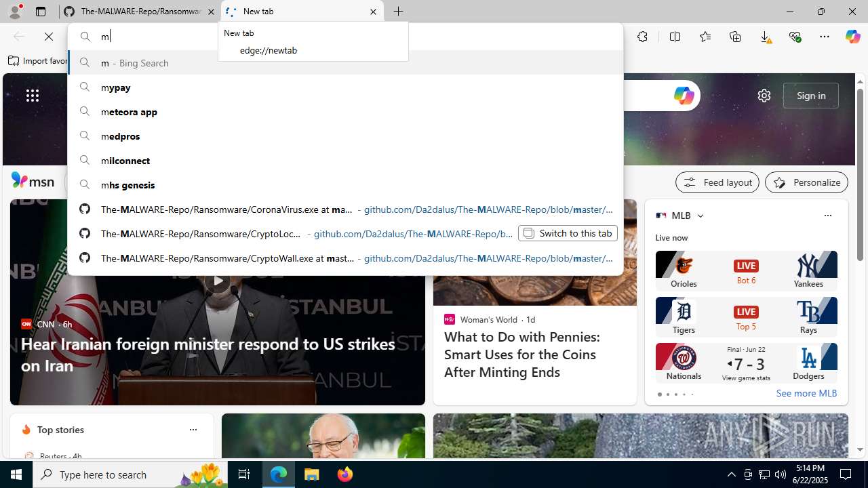Open the Iranian foreign minister headline
This screenshot has width=868, height=488.
tap(208, 354)
